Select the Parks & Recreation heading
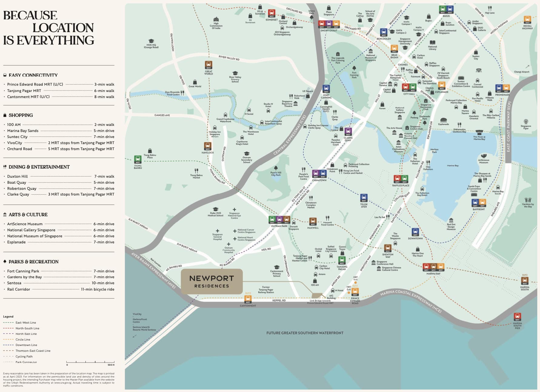Screen dimensions: 540x392 click(x=34, y=262)
